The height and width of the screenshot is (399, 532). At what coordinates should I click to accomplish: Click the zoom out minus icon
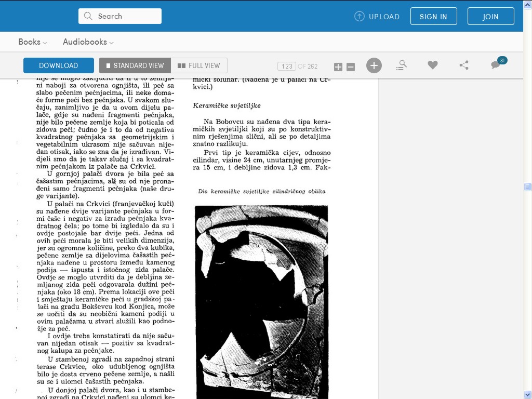(351, 67)
